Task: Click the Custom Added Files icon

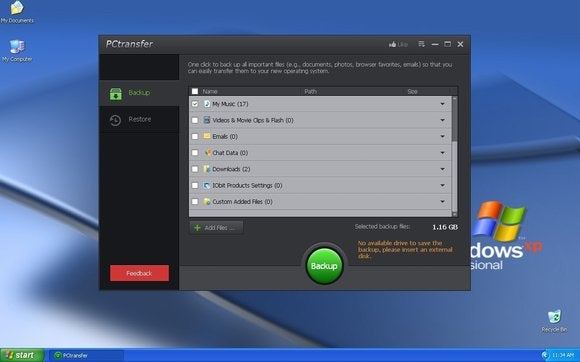Action: pos(207,202)
